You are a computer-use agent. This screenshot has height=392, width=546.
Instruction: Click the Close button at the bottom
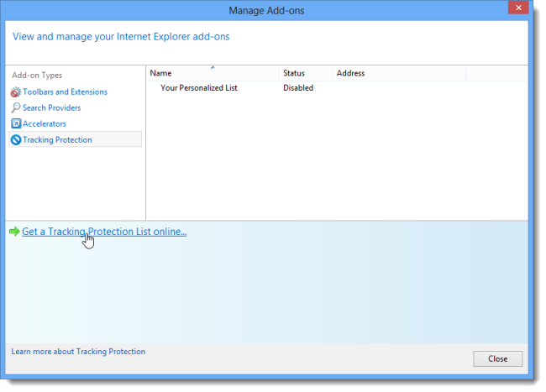497,358
